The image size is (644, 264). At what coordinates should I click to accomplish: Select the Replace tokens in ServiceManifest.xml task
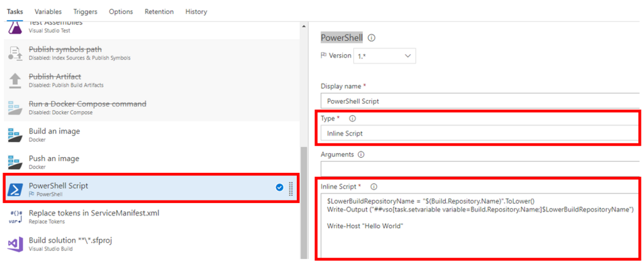[x=152, y=217]
